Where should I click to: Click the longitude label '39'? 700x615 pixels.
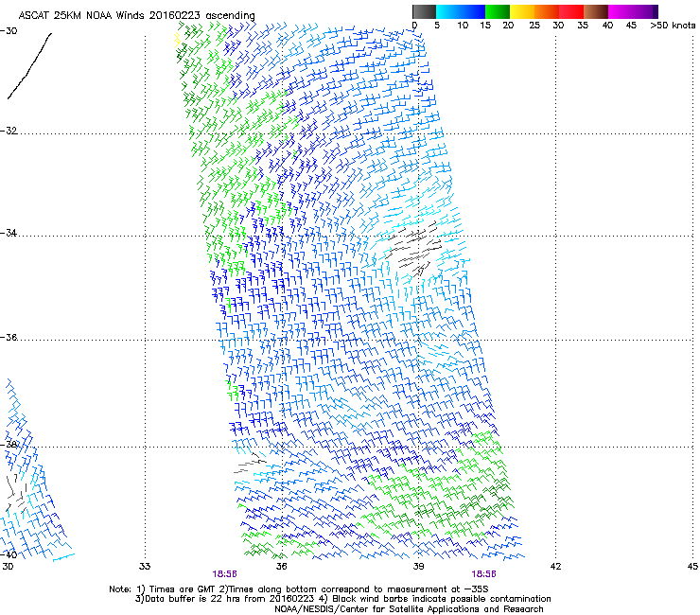point(418,567)
